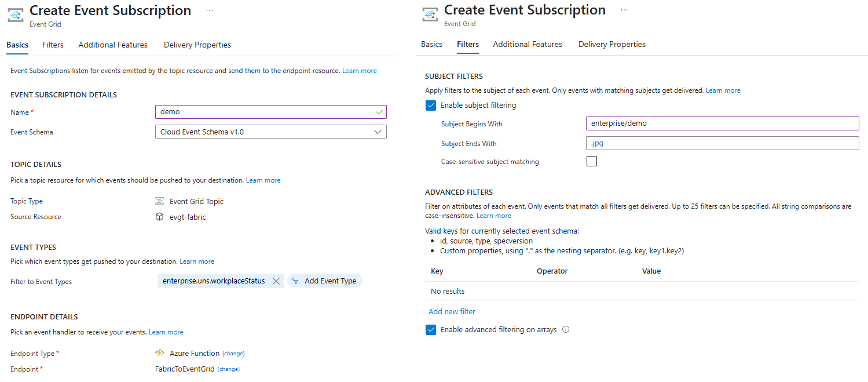Open Learn more link under Event Types
This screenshot has height=382, width=868.
(x=197, y=261)
